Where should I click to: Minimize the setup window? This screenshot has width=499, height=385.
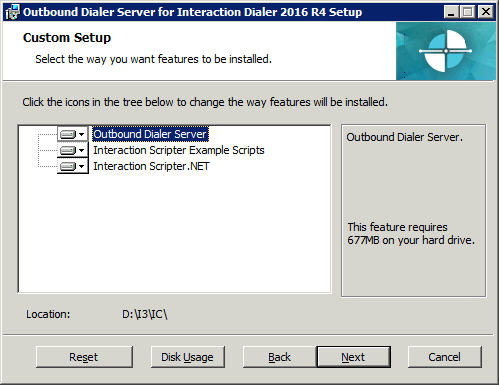point(451,12)
